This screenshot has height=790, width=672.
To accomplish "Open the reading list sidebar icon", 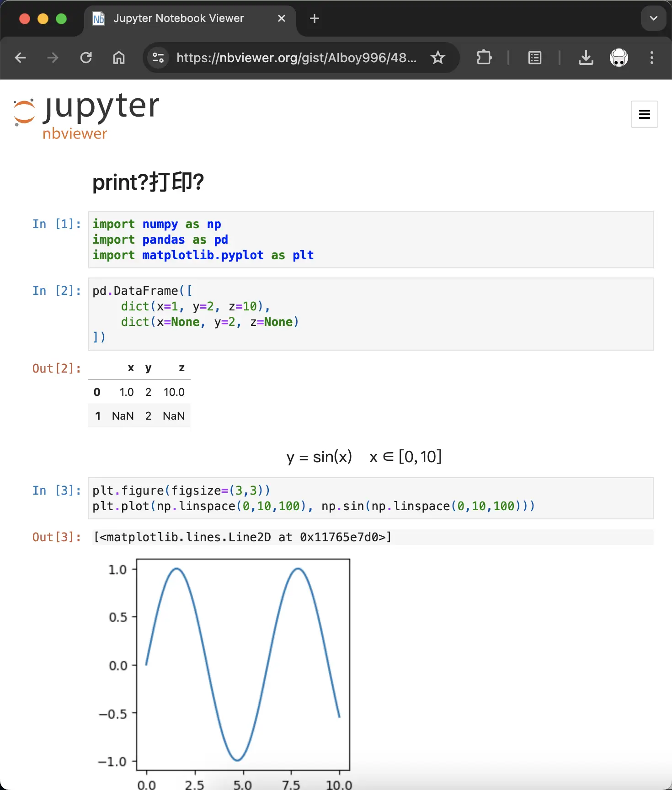I will [534, 58].
